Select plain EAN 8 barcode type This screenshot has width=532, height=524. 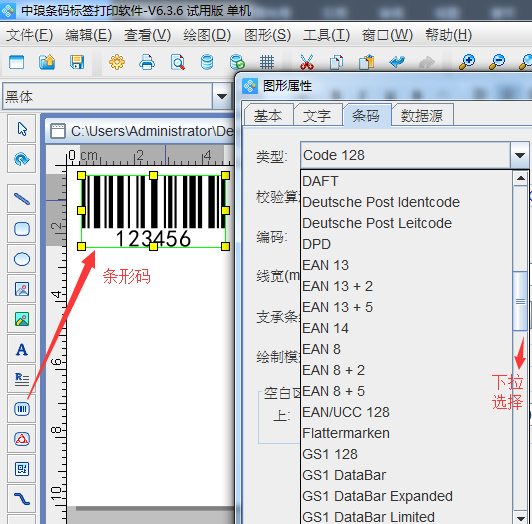point(407,350)
